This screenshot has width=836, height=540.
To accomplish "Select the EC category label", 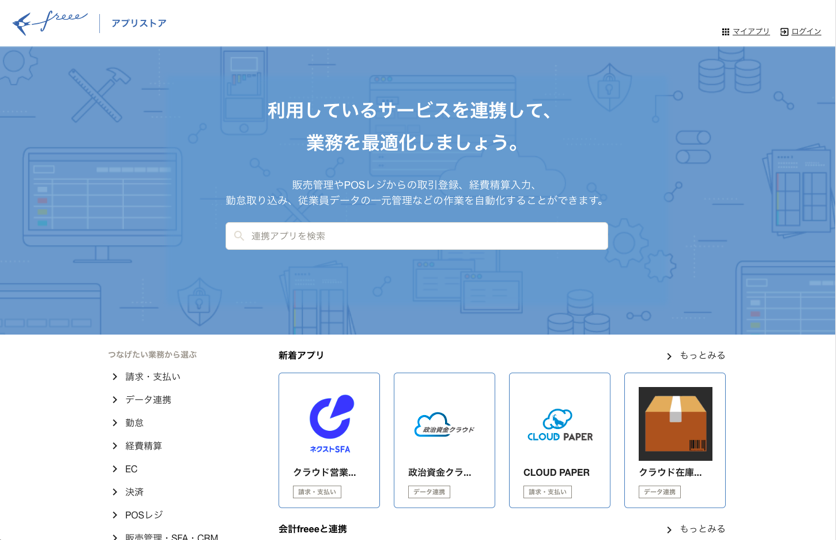I will (x=131, y=469).
